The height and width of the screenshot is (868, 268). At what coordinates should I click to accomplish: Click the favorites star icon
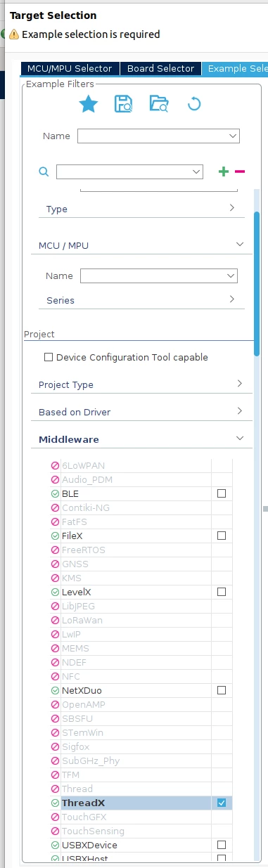pyautogui.click(x=88, y=104)
